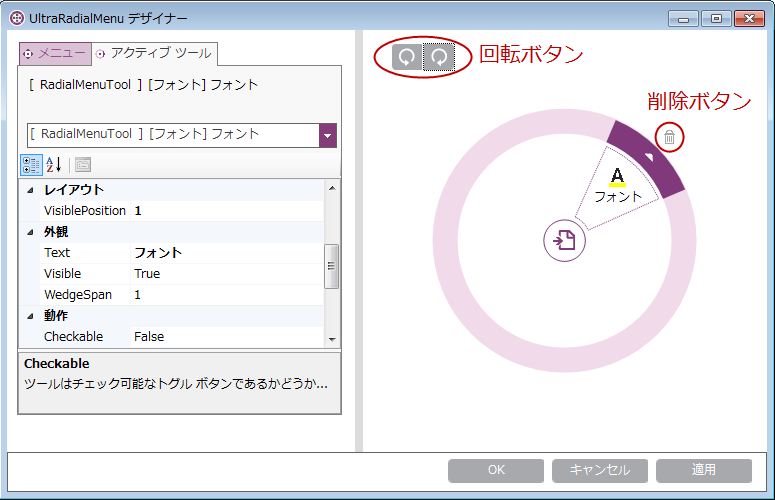Sort properties alphabetically with A-Z button
Viewport: 775px width, 500px height.
coord(53,165)
